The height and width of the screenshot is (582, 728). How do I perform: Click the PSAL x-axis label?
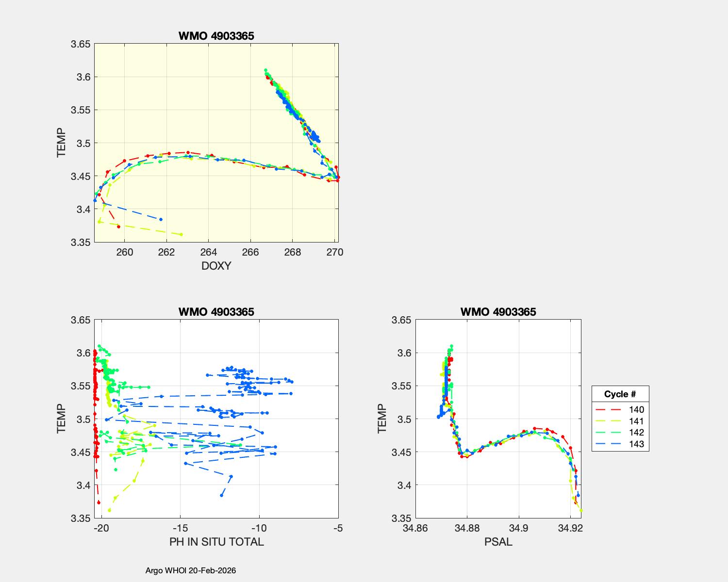tap(498, 542)
